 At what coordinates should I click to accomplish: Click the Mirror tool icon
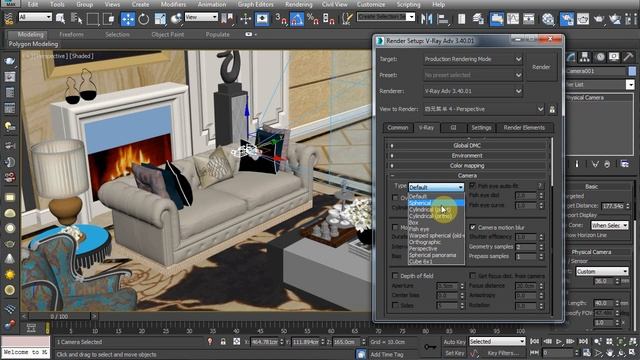click(x=427, y=19)
